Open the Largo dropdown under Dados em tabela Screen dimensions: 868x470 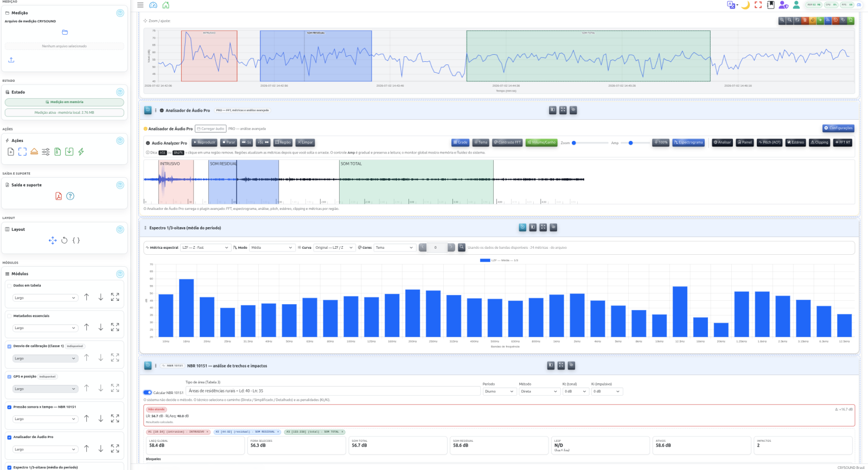45,298
